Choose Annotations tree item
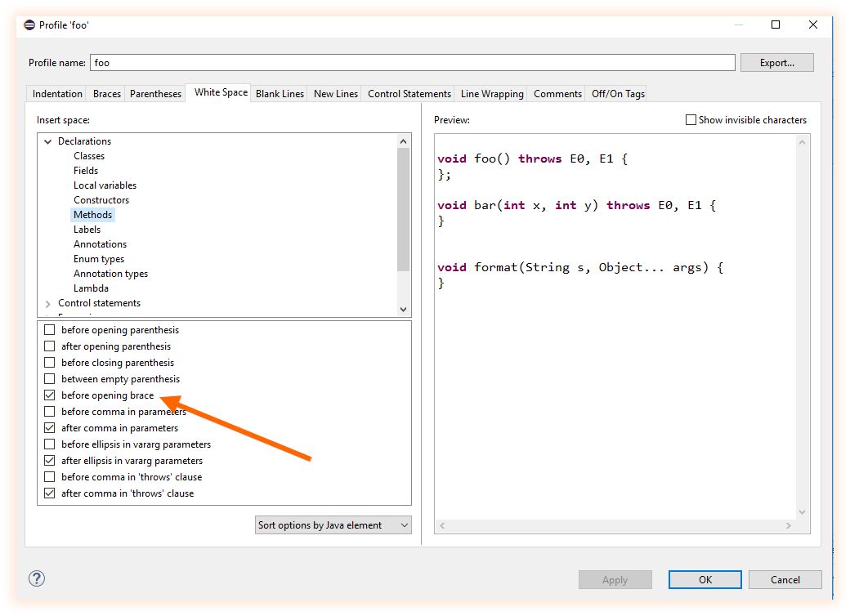The width and height of the screenshot is (850, 616). [100, 244]
